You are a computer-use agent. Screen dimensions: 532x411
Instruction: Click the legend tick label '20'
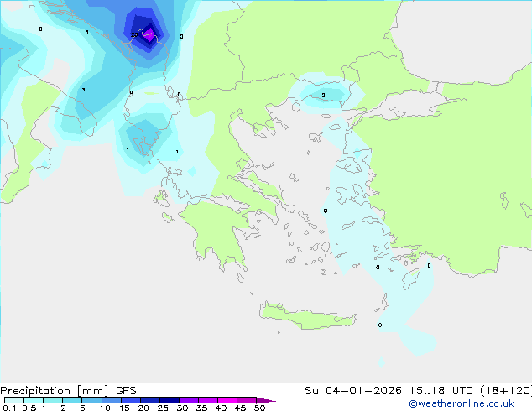click(x=143, y=408)
